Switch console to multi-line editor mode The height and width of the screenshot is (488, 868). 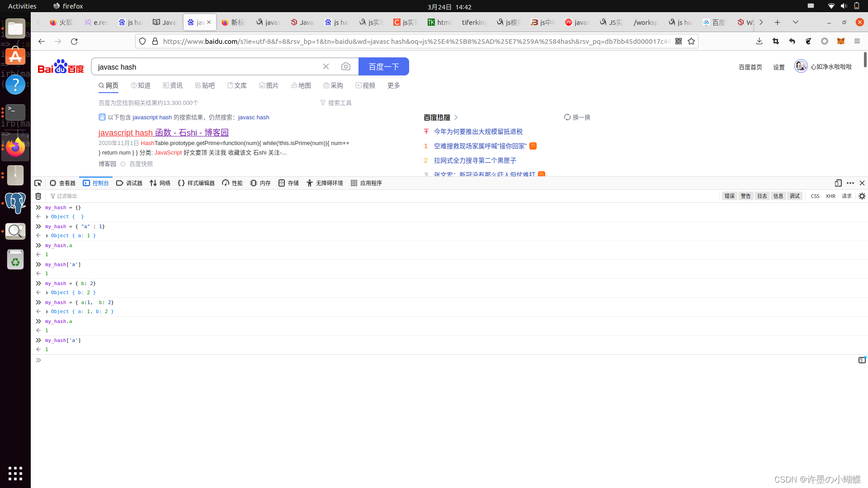[862, 360]
